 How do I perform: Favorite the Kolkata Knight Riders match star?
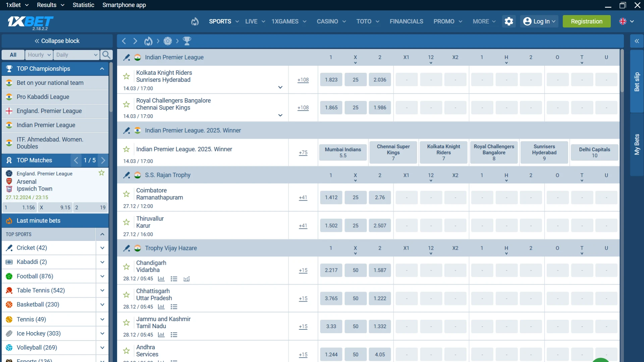coord(126,76)
